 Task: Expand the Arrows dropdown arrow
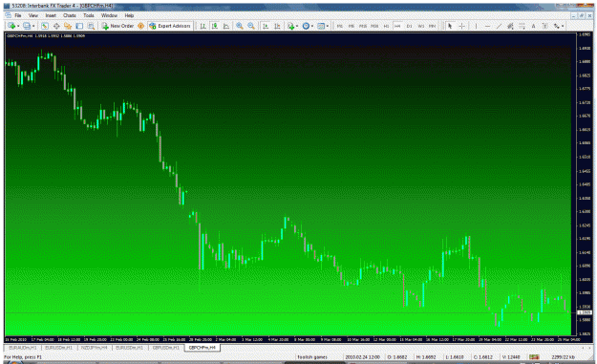(563, 26)
